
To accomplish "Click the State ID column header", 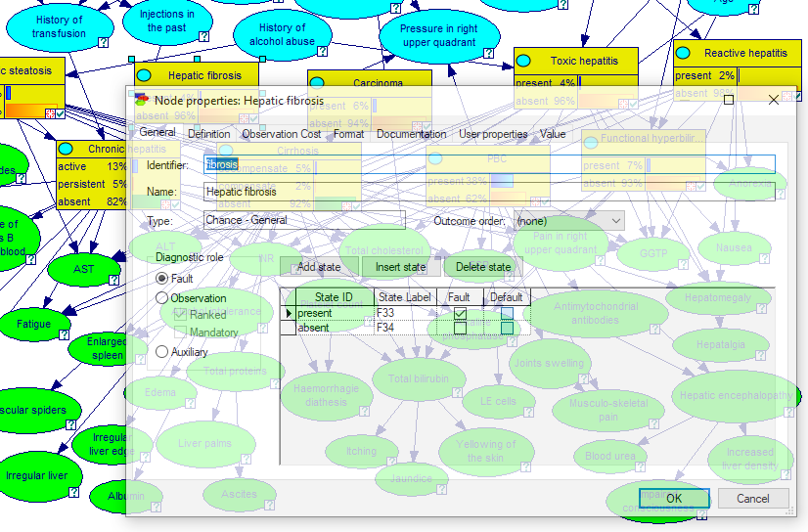I will [335, 297].
